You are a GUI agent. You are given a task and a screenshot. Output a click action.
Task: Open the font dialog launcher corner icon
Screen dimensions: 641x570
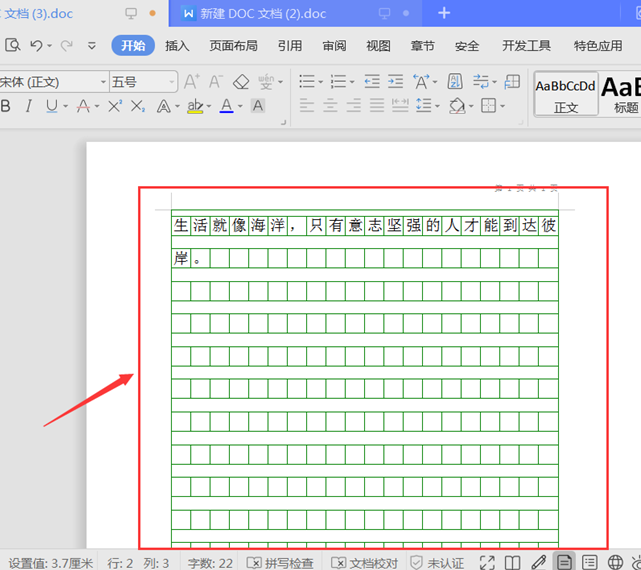click(283, 122)
